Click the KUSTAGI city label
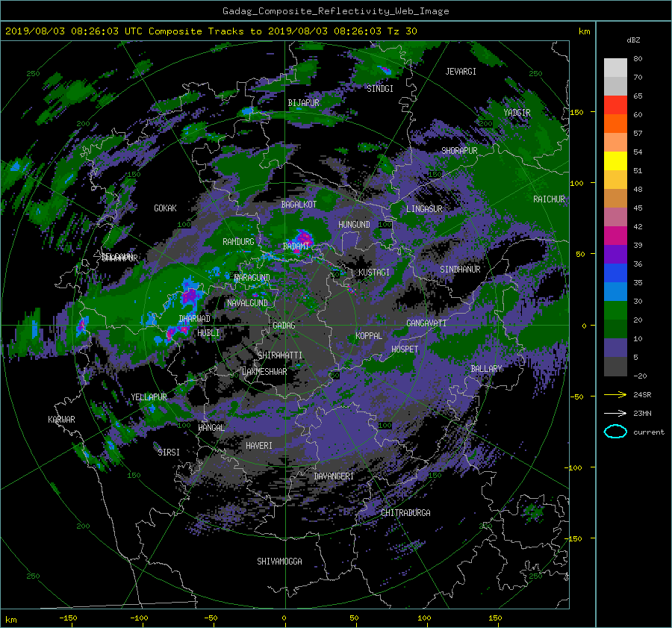Viewport: 672px width, 628px height. 374,273
